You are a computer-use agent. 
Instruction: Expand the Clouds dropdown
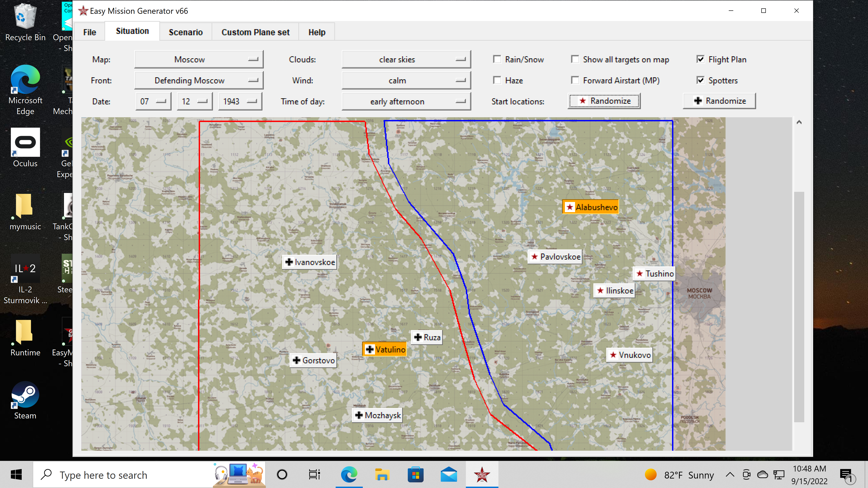(x=406, y=60)
